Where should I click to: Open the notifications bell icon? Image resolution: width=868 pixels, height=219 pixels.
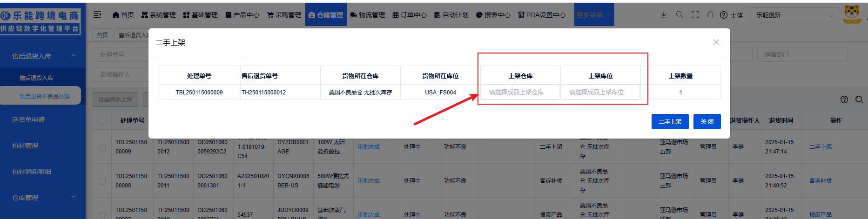coord(710,15)
